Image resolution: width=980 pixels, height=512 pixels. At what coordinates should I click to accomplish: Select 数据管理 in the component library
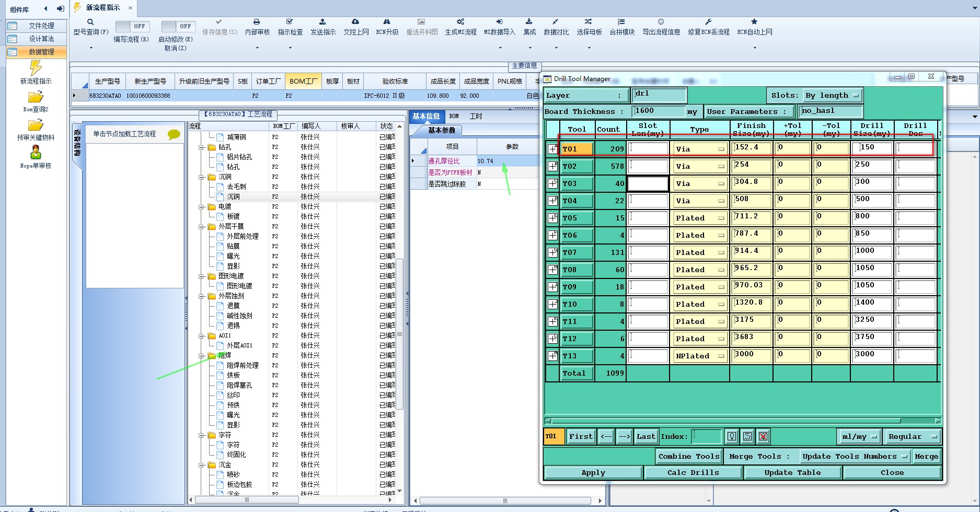[37, 52]
